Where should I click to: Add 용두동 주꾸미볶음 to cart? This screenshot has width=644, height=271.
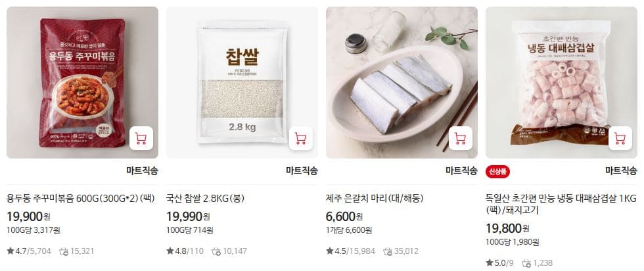click(x=141, y=138)
